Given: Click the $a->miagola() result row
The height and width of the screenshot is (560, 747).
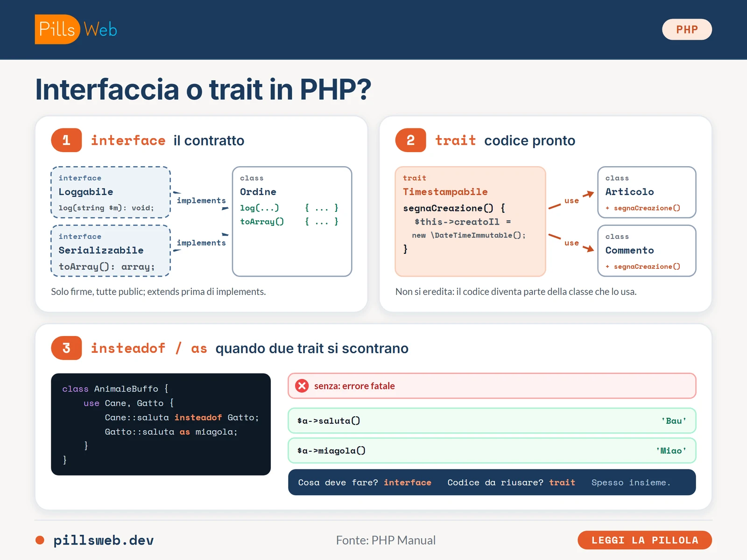Looking at the screenshot, I should click(492, 450).
